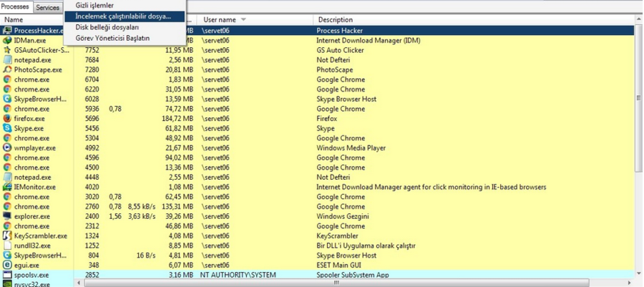Click the IE-based browsers agent description
This screenshot has height=287, width=644.
point(431,187)
